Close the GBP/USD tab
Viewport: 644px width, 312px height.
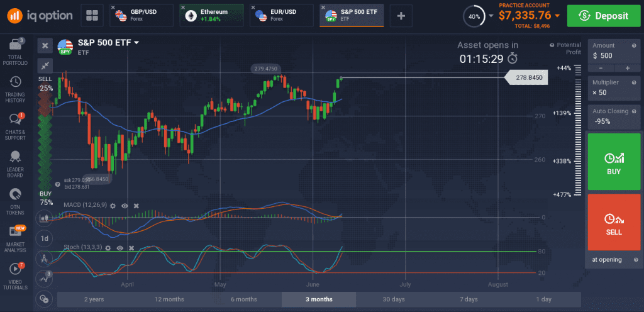[x=113, y=8]
